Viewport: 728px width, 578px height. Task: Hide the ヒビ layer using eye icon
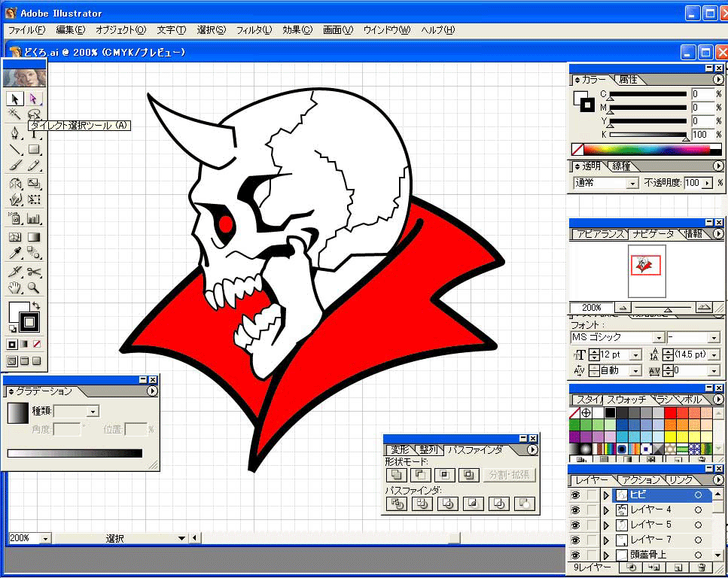pos(575,495)
